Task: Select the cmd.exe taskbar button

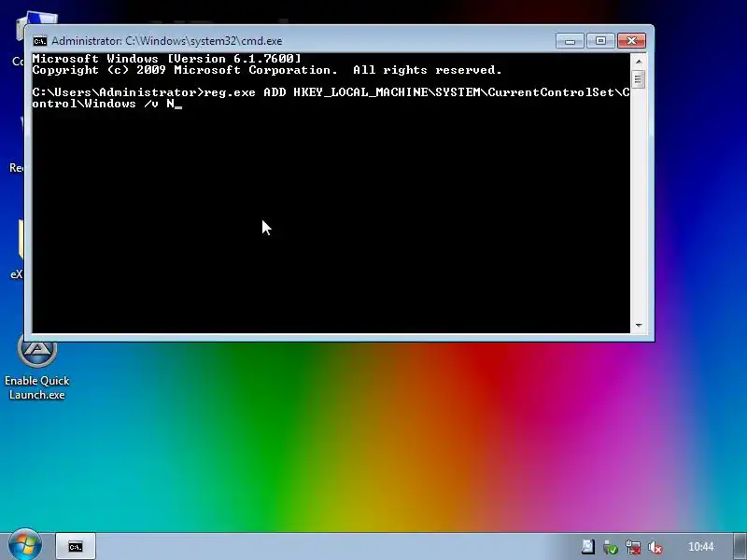Action: 76,546
